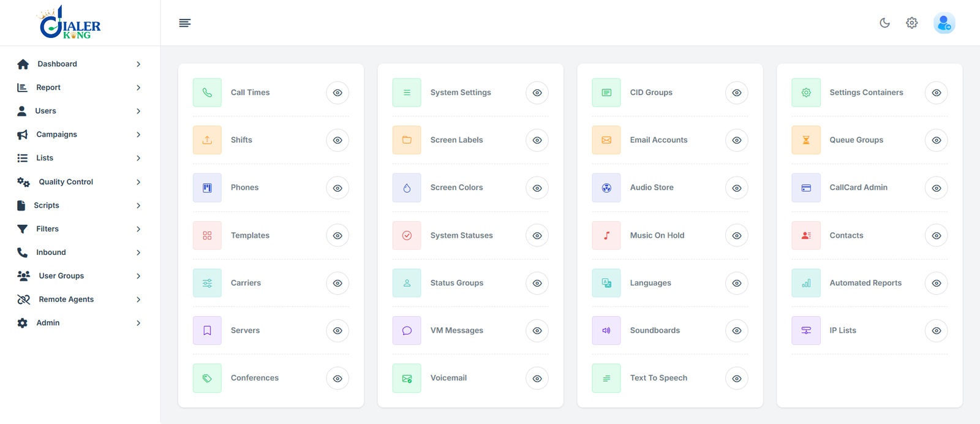Image resolution: width=980 pixels, height=424 pixels.
Task: Open the Settings Containers link
Action: (866, 93)
